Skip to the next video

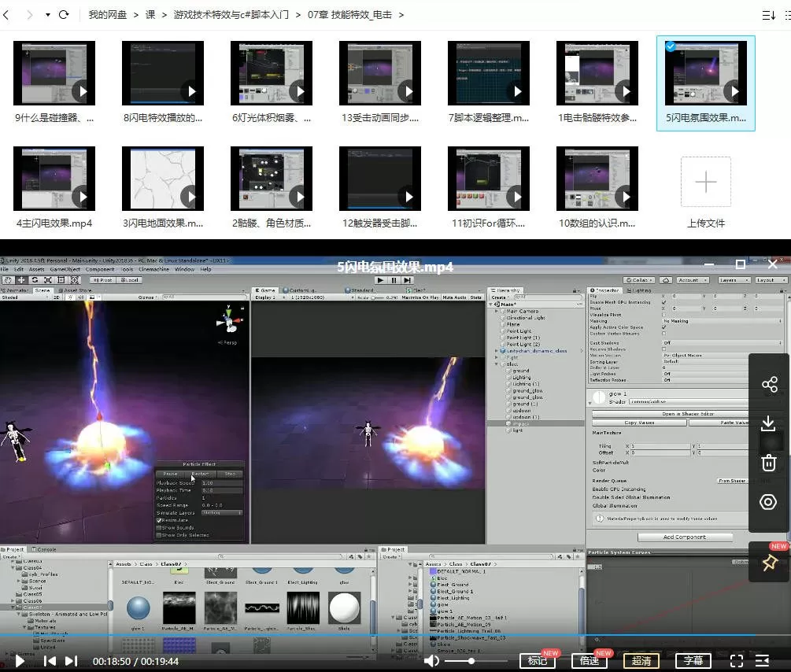[x=71, y=661]
